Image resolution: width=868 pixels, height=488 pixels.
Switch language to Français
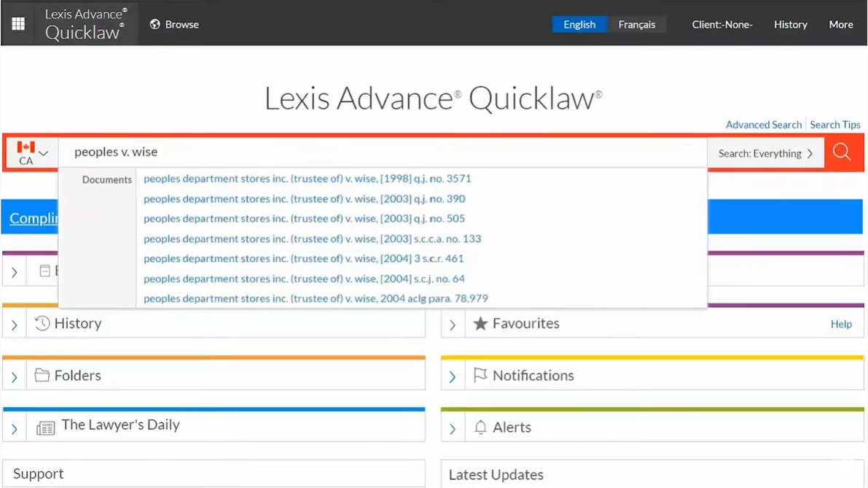point(637,24)
